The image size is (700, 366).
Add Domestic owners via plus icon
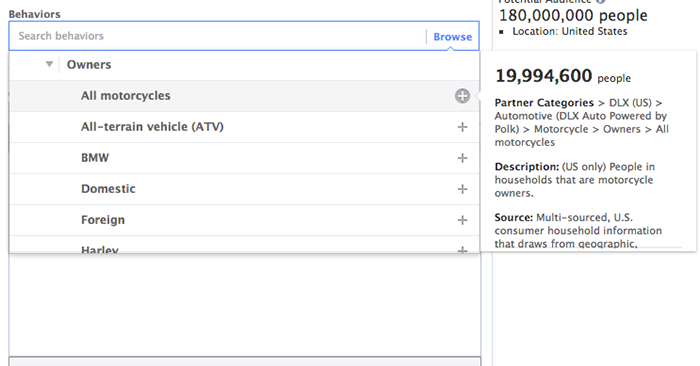click(462, 189)
